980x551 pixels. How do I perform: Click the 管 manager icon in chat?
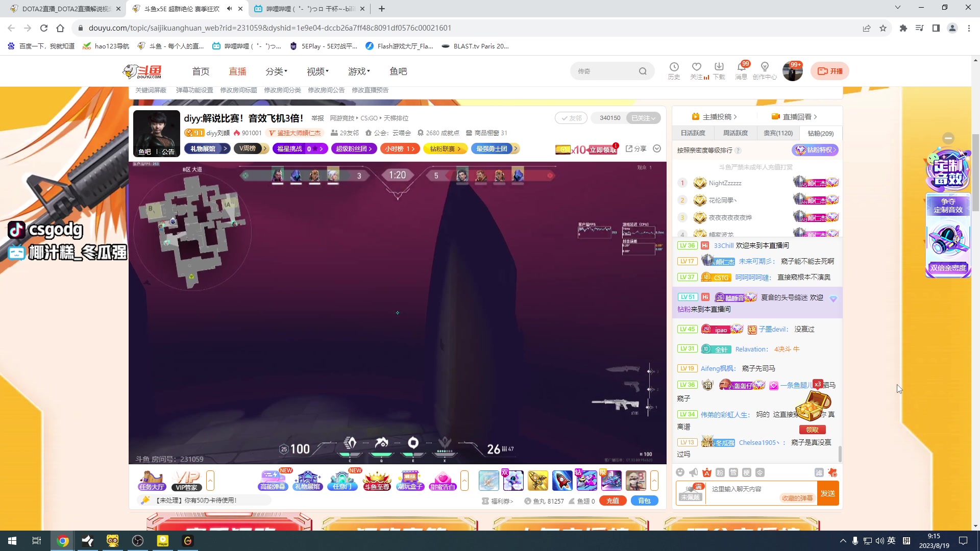coord(733,472)
